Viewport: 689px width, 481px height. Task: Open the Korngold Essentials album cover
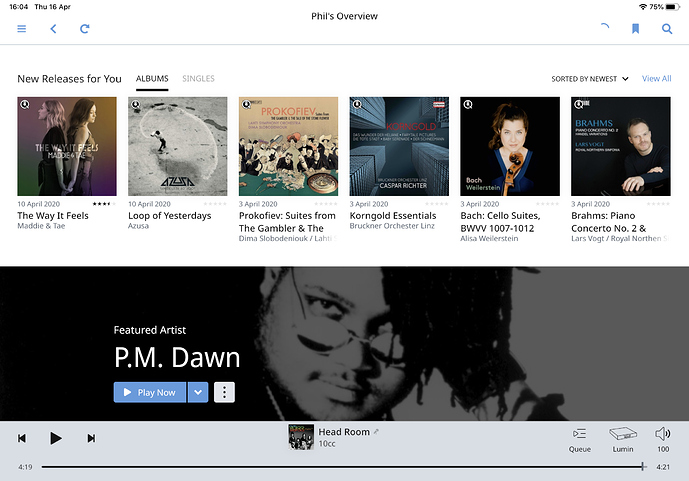(x=399, y=146)
